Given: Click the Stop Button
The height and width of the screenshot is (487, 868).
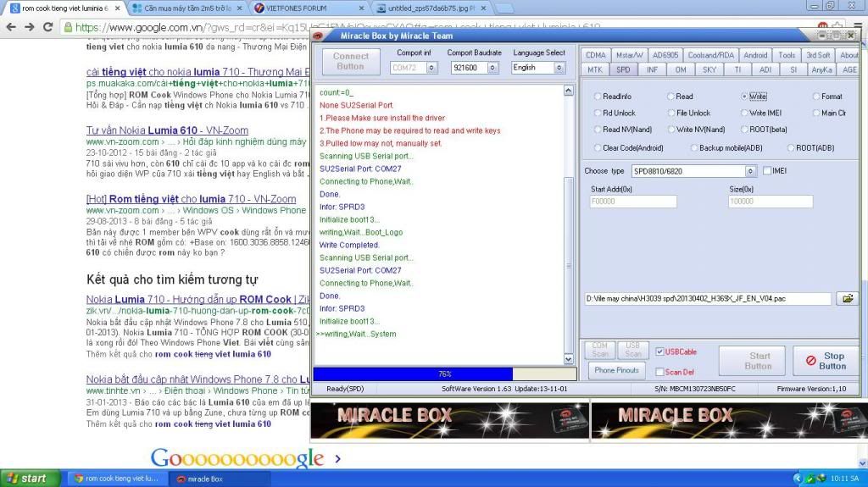Looking at the screenshot, I should [x=826, y=361].
